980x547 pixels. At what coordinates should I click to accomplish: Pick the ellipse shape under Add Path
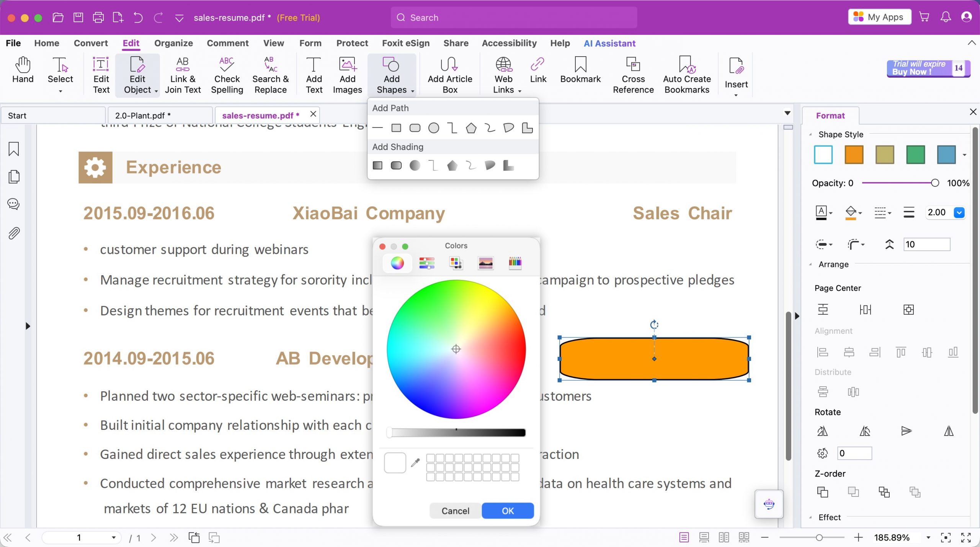click(x=434, y=128)
